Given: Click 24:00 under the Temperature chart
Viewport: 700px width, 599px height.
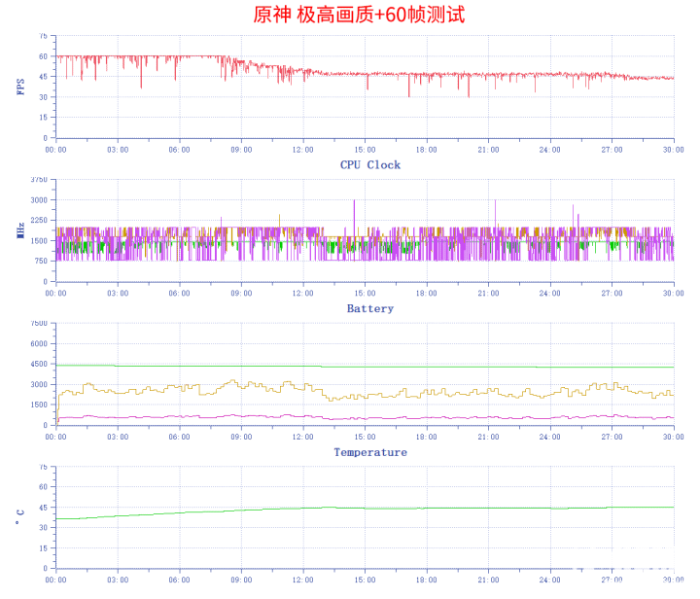Looking at the screenshot, I should click(x=549, y=581).
